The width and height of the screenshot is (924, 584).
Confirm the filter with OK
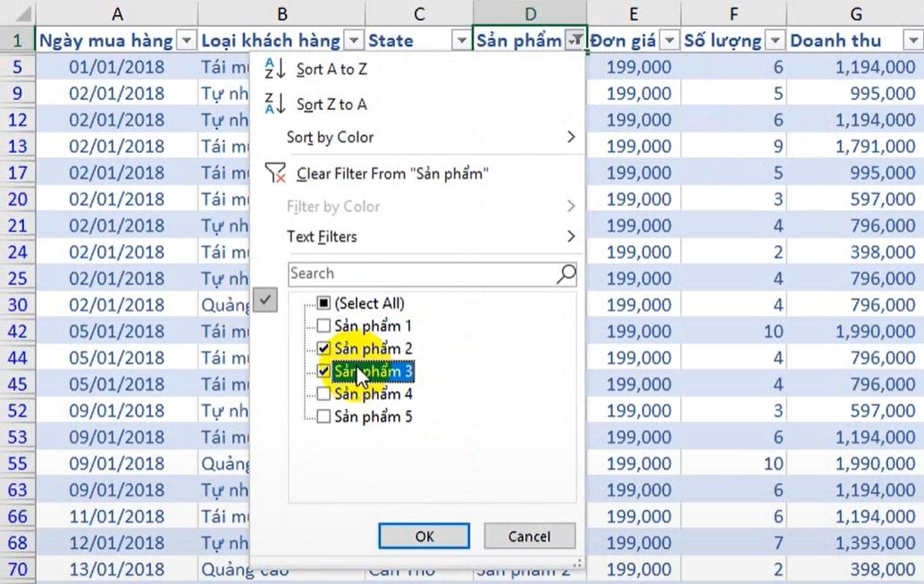423,536
